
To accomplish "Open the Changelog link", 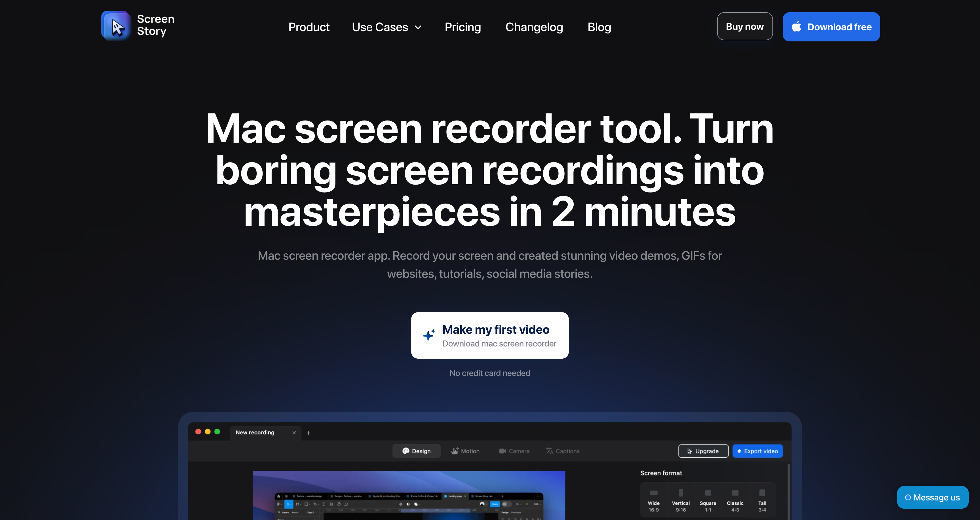I will click(534, 27).
